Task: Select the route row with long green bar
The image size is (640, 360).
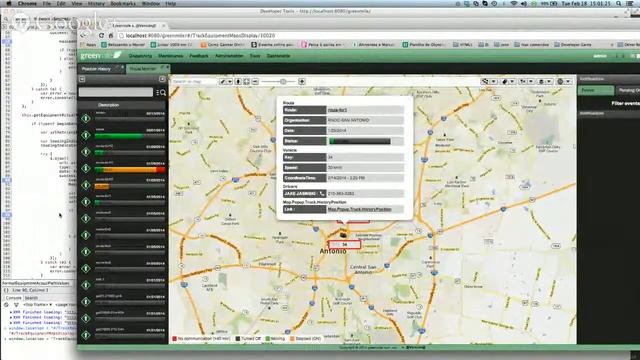Action: 122,135
